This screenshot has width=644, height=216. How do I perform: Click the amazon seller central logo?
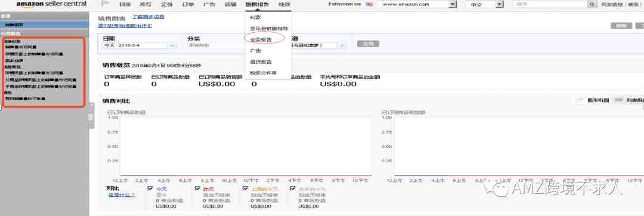(51, 4)
